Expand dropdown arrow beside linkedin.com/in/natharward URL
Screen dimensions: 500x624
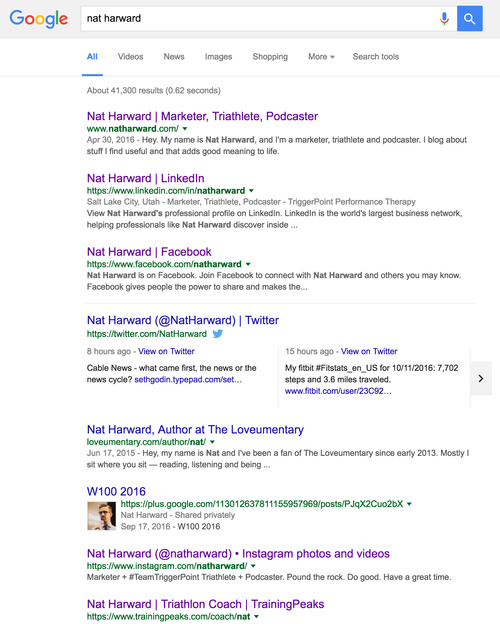[251, 191]
